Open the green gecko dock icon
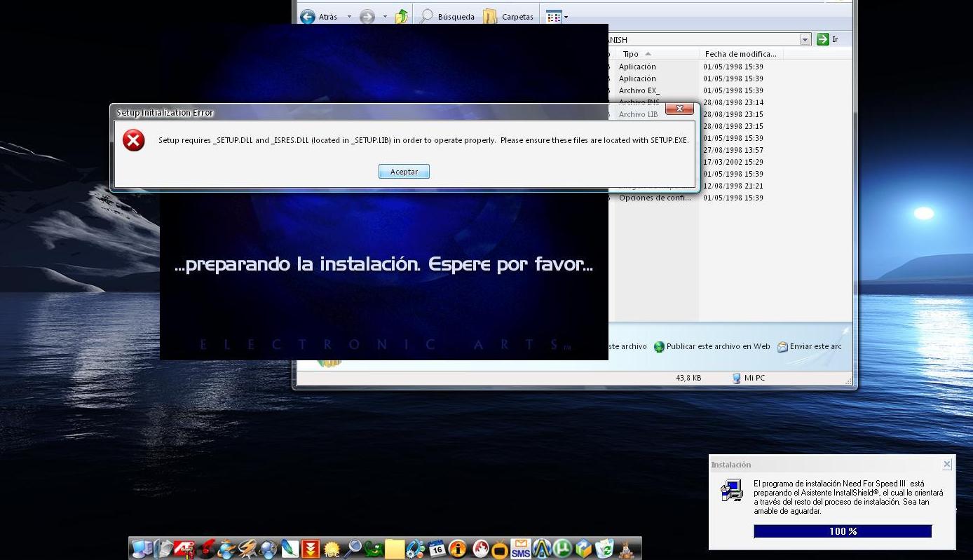973x560 pixels. (373, 549)
